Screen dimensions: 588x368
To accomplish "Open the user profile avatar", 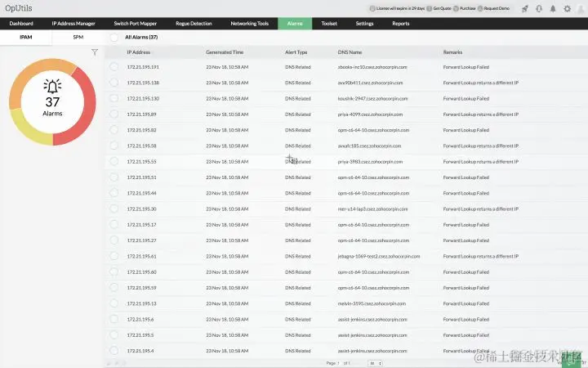I will 581,8.
